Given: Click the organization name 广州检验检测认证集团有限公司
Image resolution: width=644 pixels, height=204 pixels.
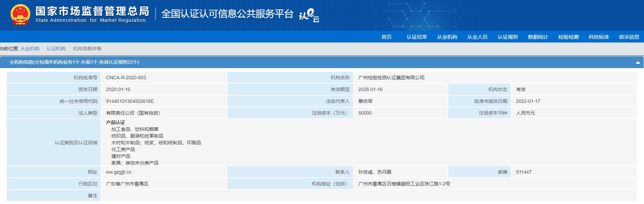Looking at the screenshot, I should [x=391, y=78].
